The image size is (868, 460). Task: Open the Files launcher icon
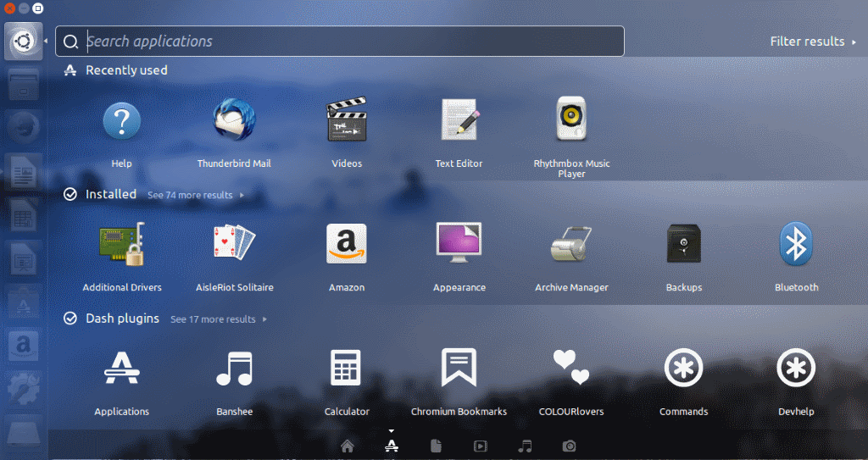[23, 86]
